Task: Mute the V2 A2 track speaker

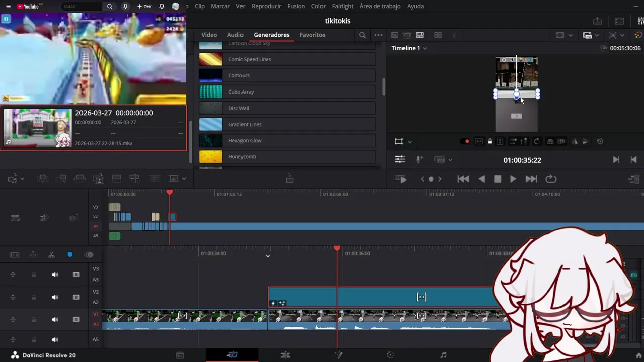Action: click(x=55, y=297)
